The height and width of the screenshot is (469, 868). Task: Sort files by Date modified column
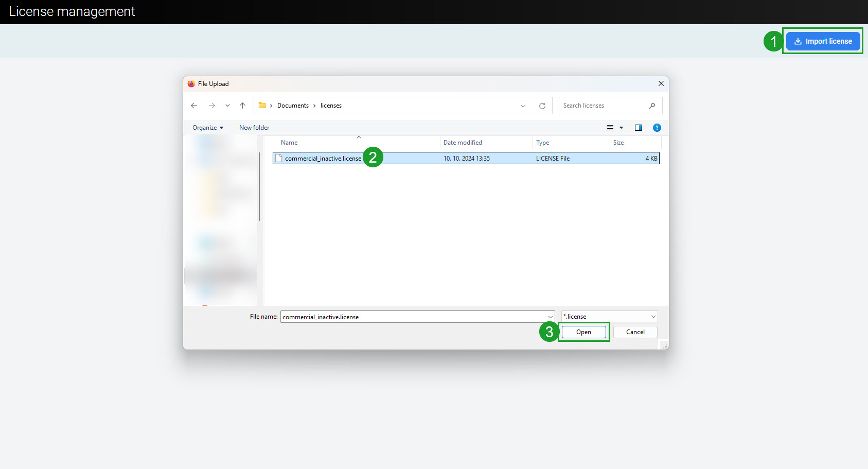coord(463,143)
